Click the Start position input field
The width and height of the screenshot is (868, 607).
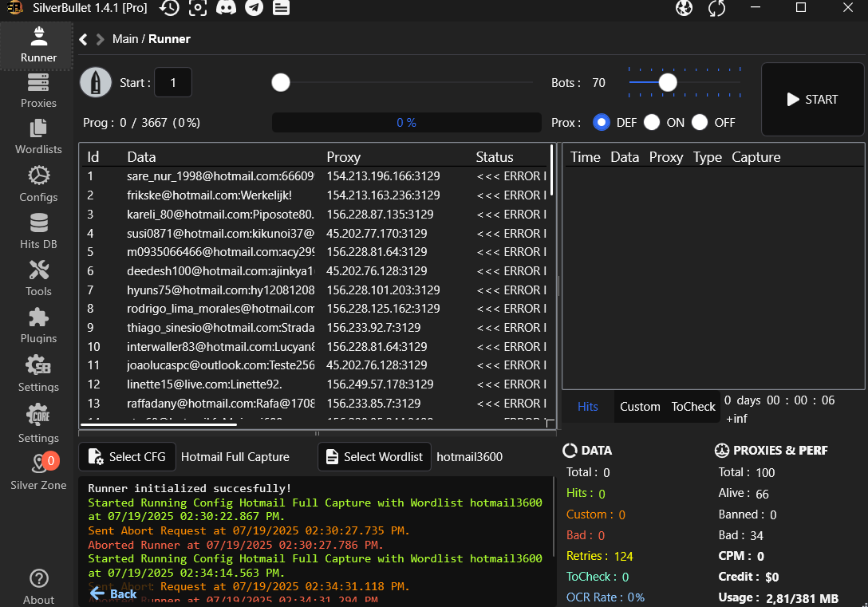coord(172,82)
